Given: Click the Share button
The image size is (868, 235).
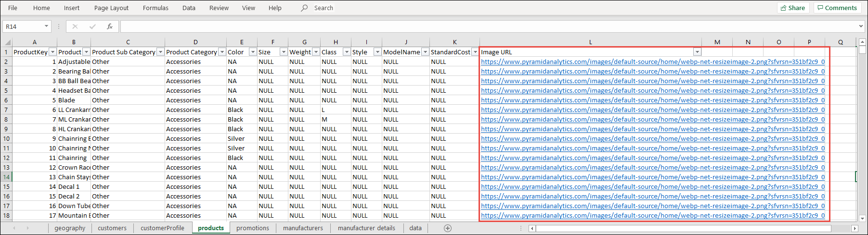Looking at the screenshot, I should (793, 8).
